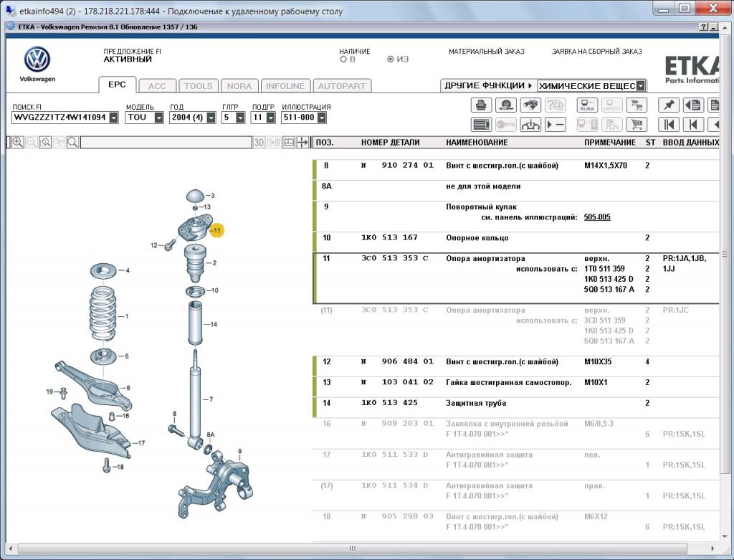Image resolution: width=734 pixels, height=560 pixels.
Task: Click the 3D view icon
Action: coord(259,143)
